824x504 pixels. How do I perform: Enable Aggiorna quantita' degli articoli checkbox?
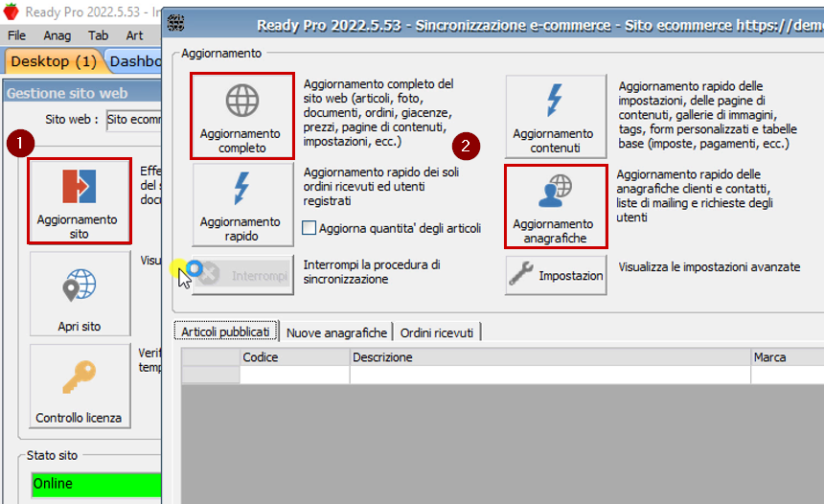click(309, 227)
